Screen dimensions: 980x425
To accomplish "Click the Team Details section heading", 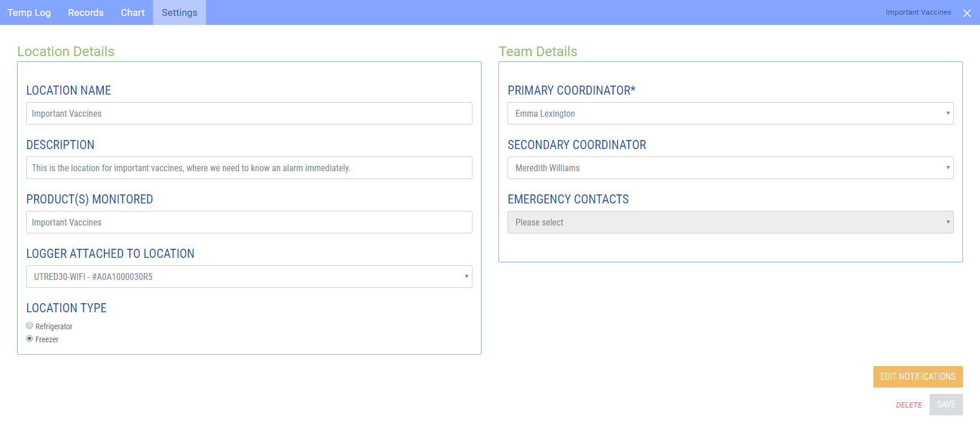I will [538, 52].
